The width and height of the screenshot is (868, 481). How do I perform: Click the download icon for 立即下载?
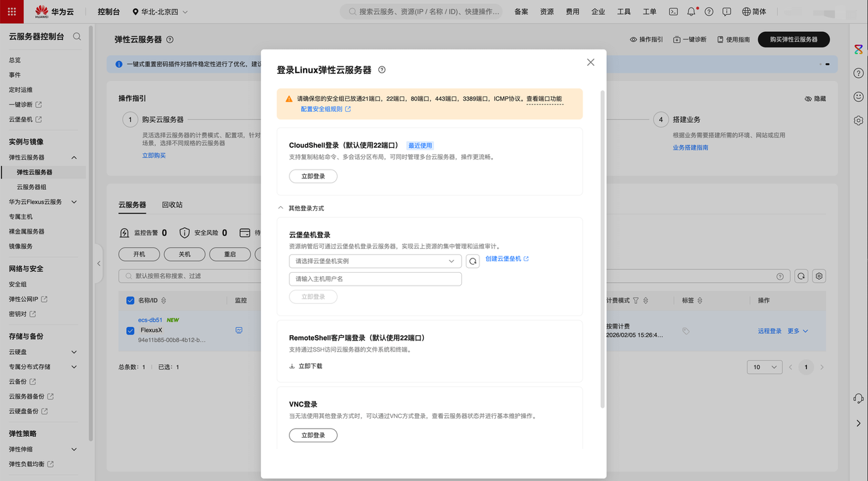coord(292,366)
